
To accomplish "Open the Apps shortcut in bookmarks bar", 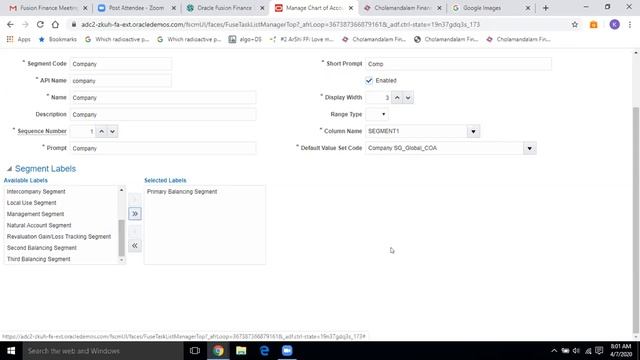I will click(x=18, y=39).
